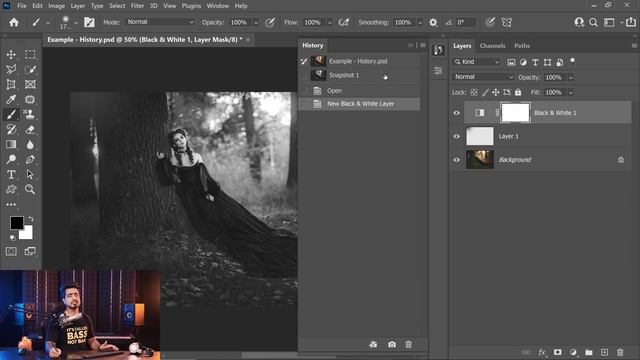Open the Window menu
This screenshot has height=360, width=640.
(x=218, y=6)
